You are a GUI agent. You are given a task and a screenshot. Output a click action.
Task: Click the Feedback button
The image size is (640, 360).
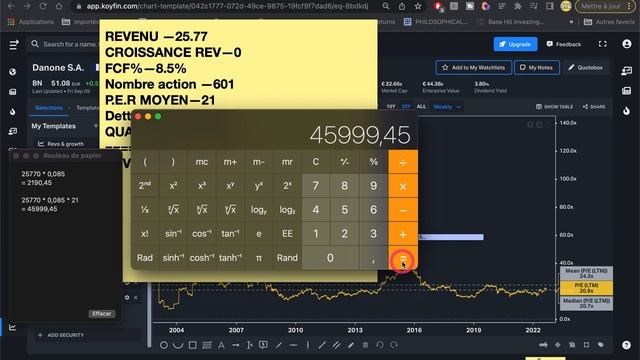[x=564, y=44]
